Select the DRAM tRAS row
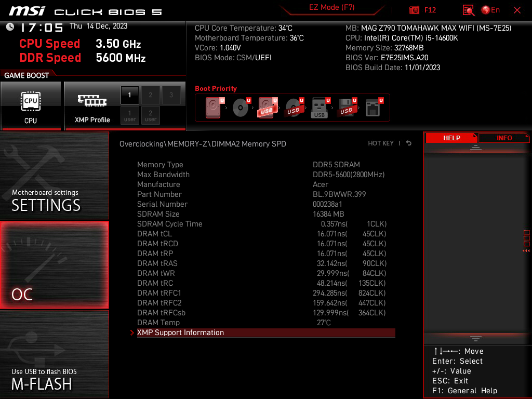This screenshot has width=532, height=399. pos(266,263)
